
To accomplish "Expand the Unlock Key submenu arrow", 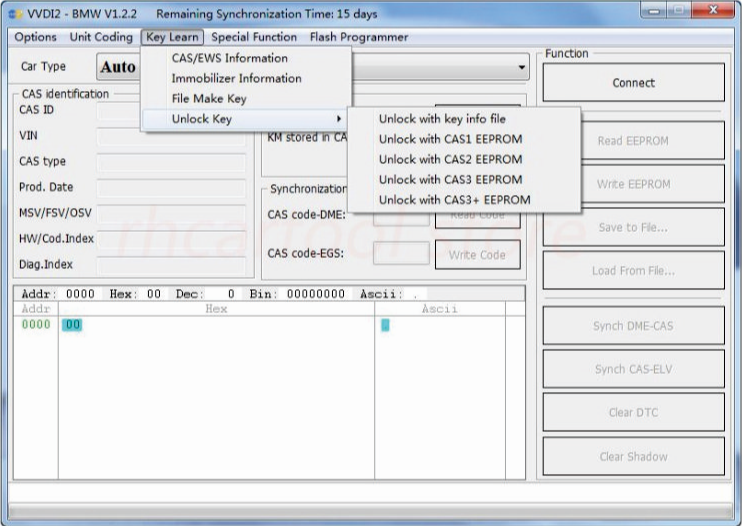I will coord(338,119).
